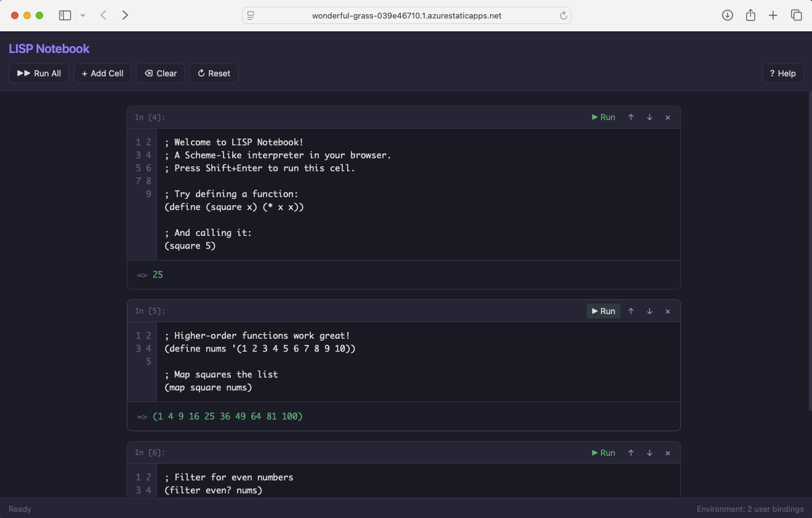Open the tab group dropdown chevron
Screen dimensions: 812x518
pos(82,15)
